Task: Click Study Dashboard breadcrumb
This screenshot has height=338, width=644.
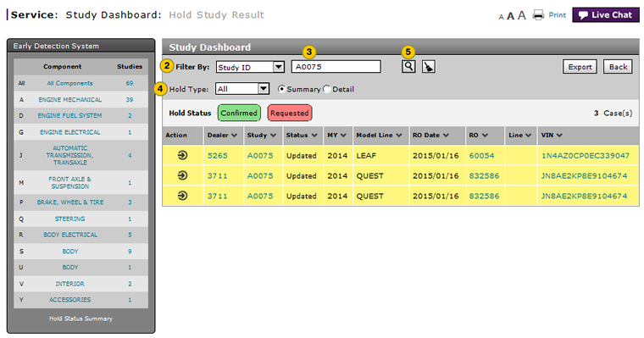Action: coord(114,14)
